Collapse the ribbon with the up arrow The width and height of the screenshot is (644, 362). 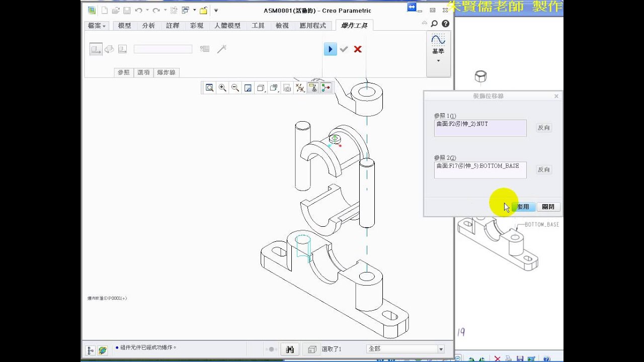click(x=424, y=23)
